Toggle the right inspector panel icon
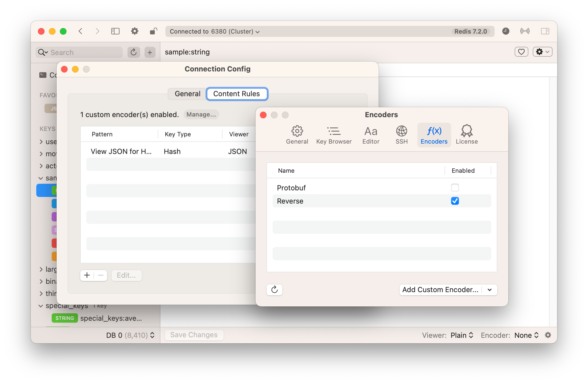This screenshot has height=384, width=588. tap(545, 31)
